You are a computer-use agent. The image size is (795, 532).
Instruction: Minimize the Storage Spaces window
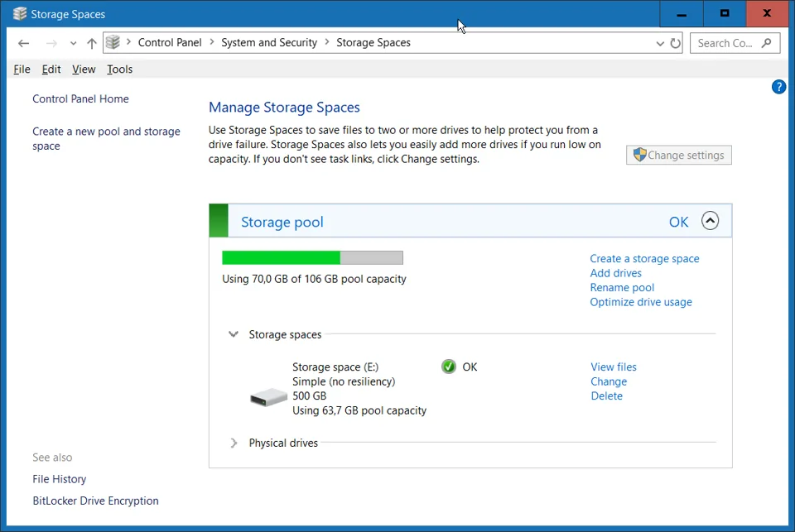[x=682, y=14]
